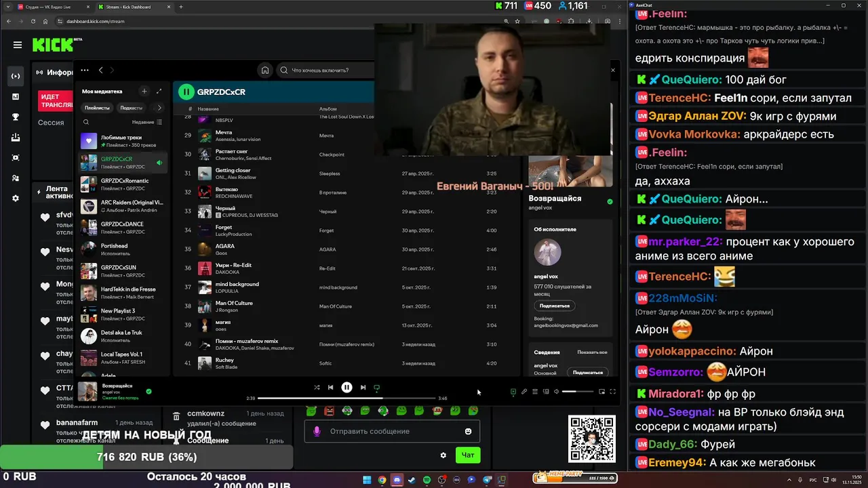
Task: Mute the Spotify volume
Action: pyautogui.click(x=557, y=391)
